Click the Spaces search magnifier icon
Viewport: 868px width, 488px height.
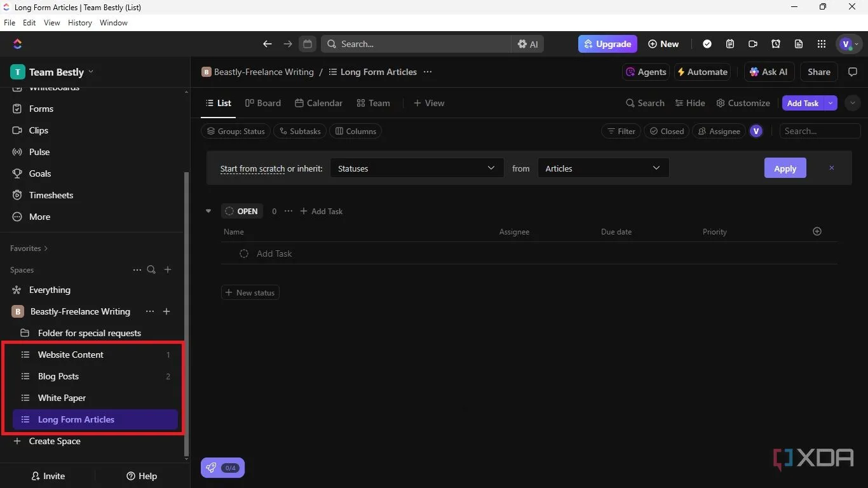pyautogui.click(x=151, y=269)
